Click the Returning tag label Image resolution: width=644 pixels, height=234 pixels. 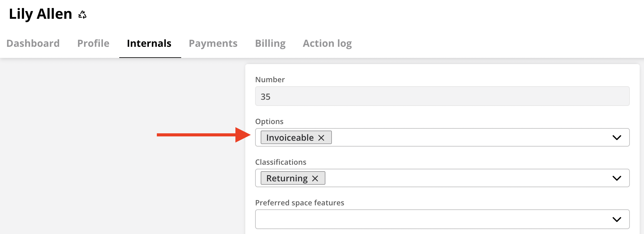point(287,178)
